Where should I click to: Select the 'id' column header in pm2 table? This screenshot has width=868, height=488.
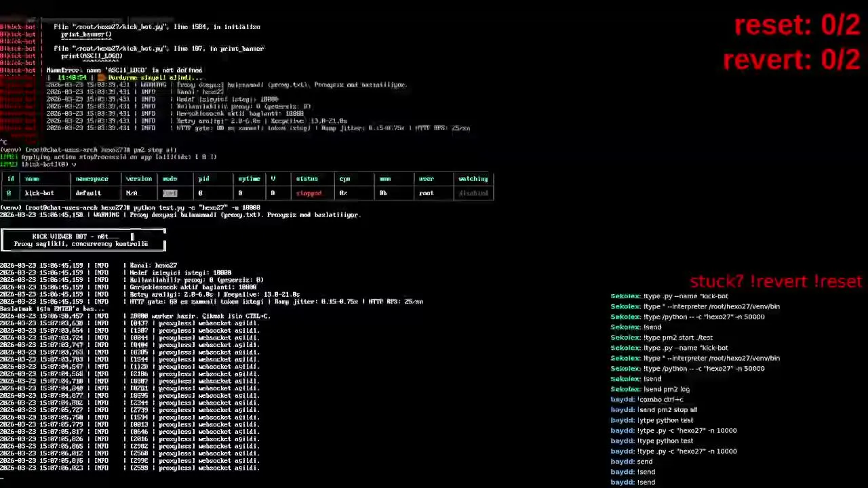click(x=10, y=179)
